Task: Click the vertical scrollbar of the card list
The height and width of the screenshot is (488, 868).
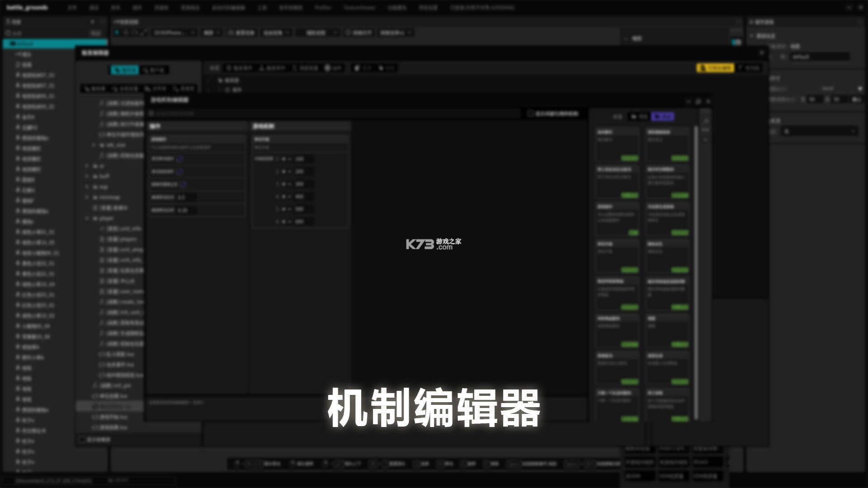Action: [x=696, y=273]
